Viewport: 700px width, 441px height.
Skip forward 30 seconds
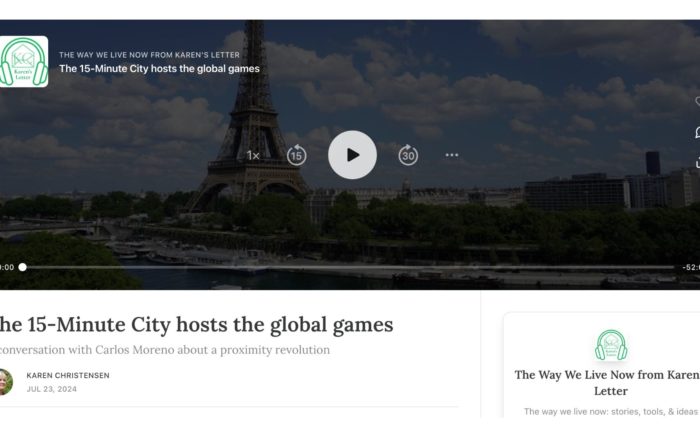408,155
